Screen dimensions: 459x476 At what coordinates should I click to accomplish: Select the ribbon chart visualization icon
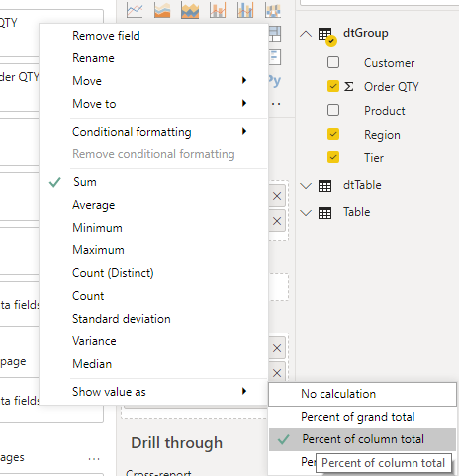(x=273, y=10)
